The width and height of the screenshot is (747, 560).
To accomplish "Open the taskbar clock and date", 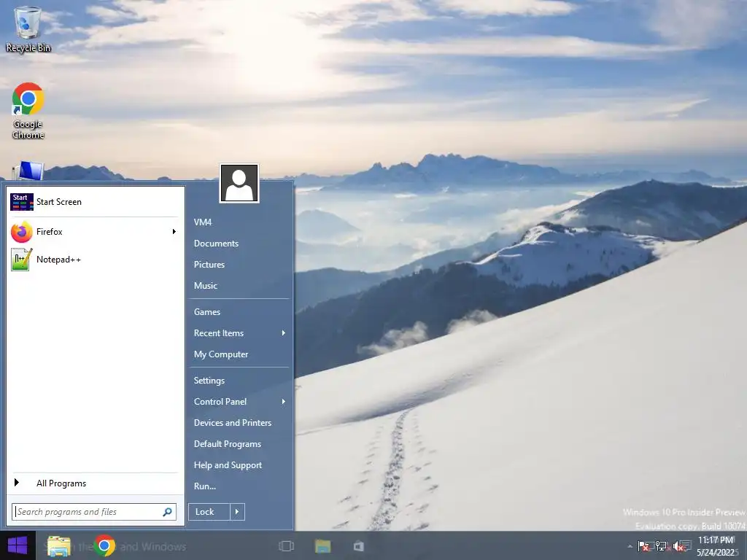I will click(x=716, y=545).
